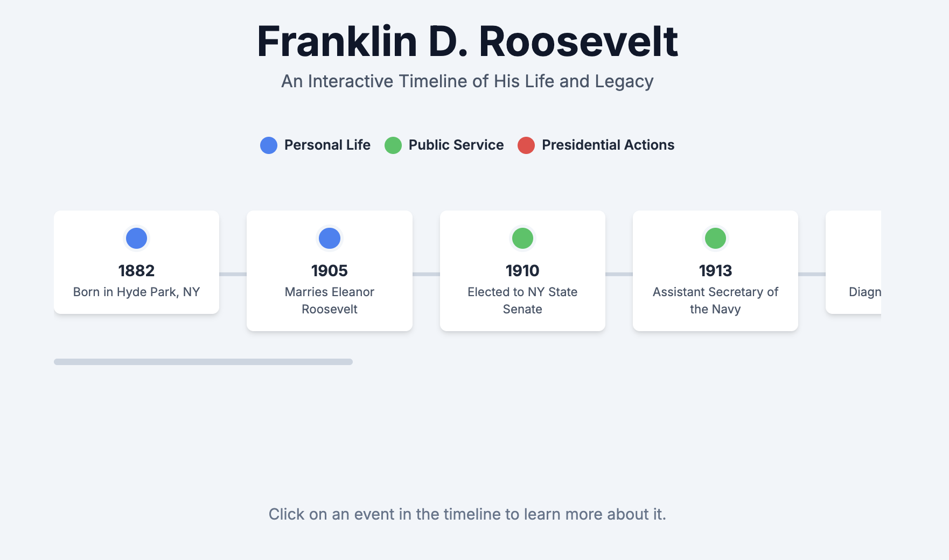Image resolution: width=949 pixels, height=560 pixels.
Task: Click the Elected to NY State Senate description
Action: point(522,300)
